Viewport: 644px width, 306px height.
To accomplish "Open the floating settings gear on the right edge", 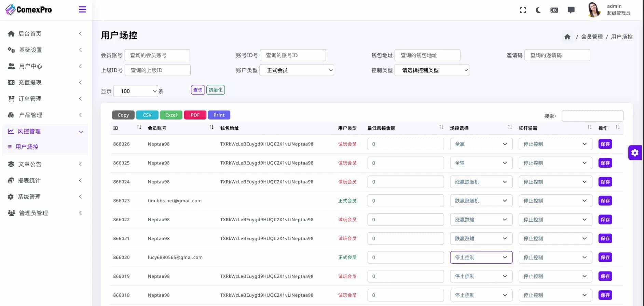I will [x=635, y=153].
